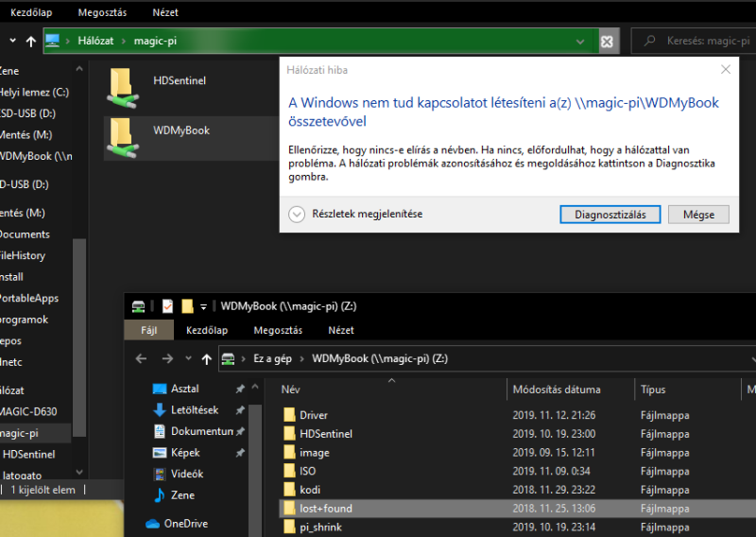Select HDSentinel under magic-pi in tree
Screen dimensions: 756x537
click(x=29, y=455)
